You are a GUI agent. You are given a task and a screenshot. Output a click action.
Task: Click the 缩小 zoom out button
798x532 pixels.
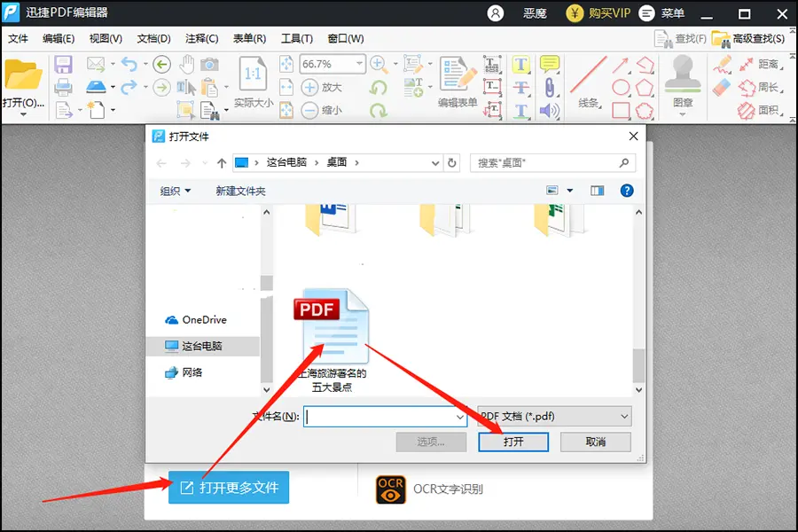[321, 110]
